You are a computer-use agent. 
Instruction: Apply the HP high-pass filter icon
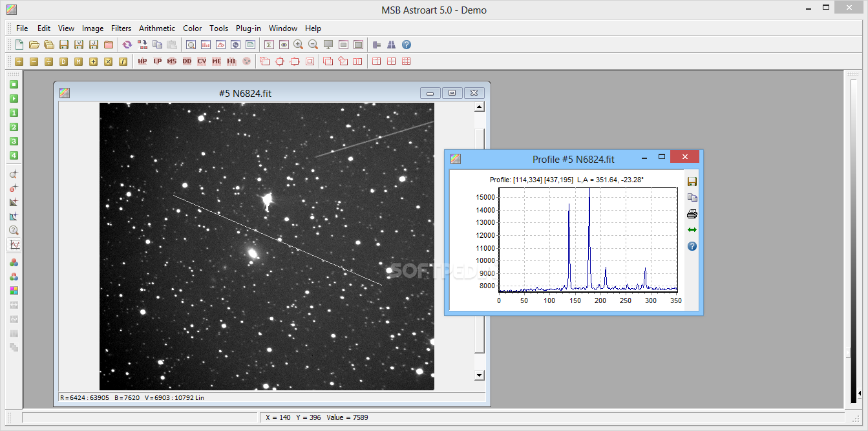click(142, 61)
